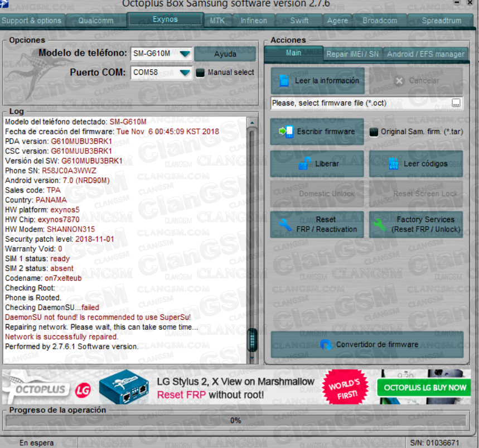Open the Android / EFS manager tab
This screenshot has width=479, height=448.
tap(426, 54)
